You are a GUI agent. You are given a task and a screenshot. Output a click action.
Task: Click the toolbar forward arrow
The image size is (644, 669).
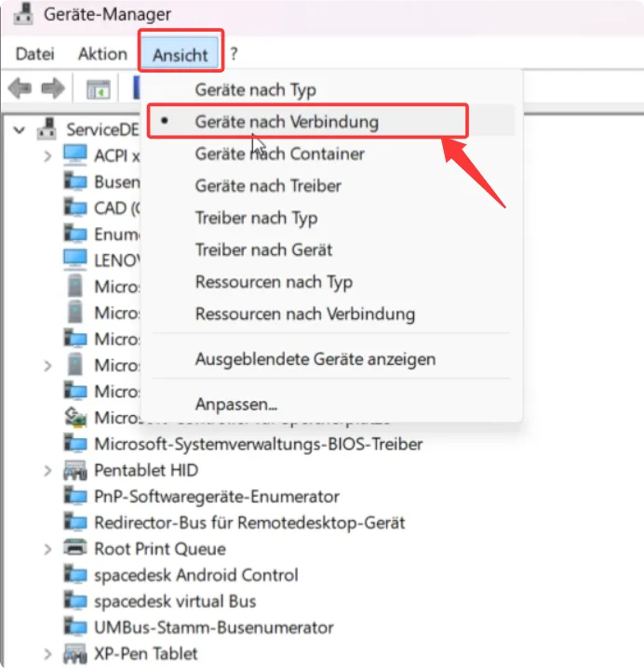point(53,88)
